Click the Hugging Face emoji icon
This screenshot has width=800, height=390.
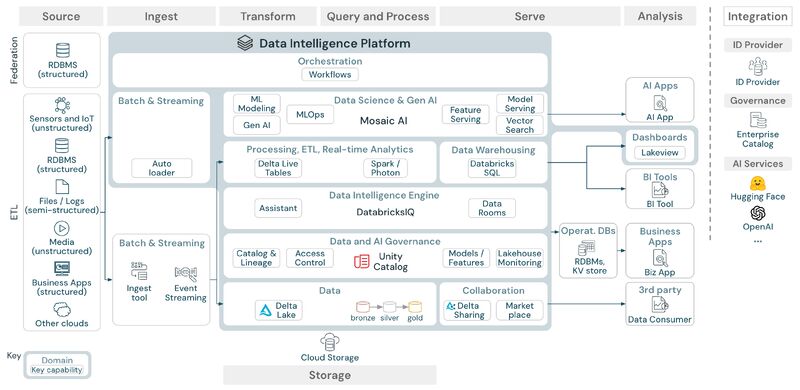pos(758,183)
